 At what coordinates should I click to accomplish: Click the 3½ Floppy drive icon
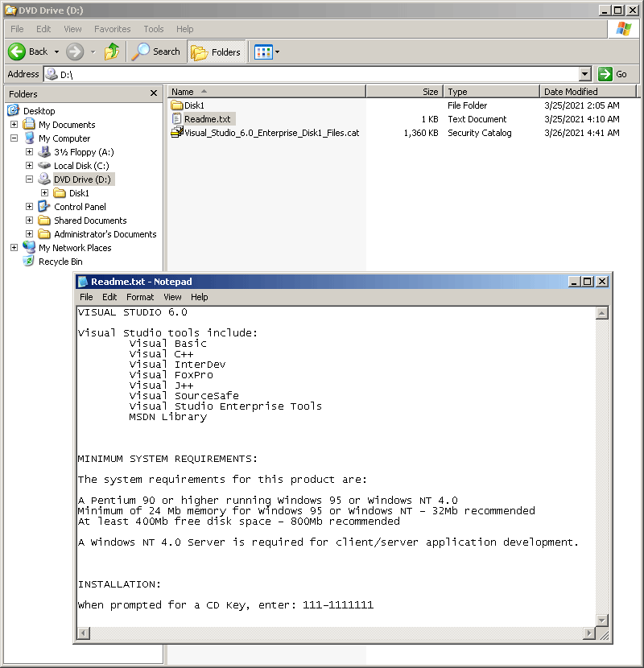click(x=44, y=151)
